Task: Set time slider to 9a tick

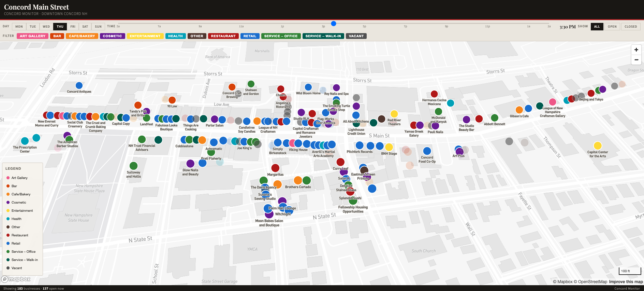Action: (x=200, y=26)
